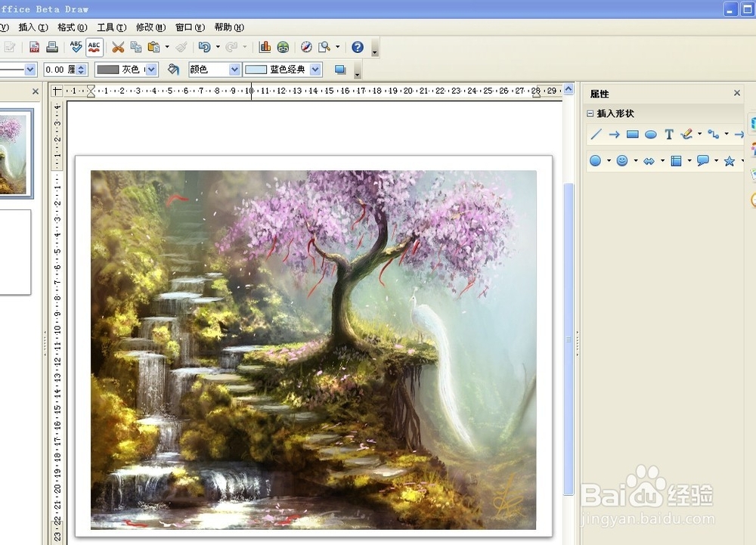This screenshot has height=545, width=756.
Task: Open the 工具 (Tools) menu
Action: [x=111, y=27]
